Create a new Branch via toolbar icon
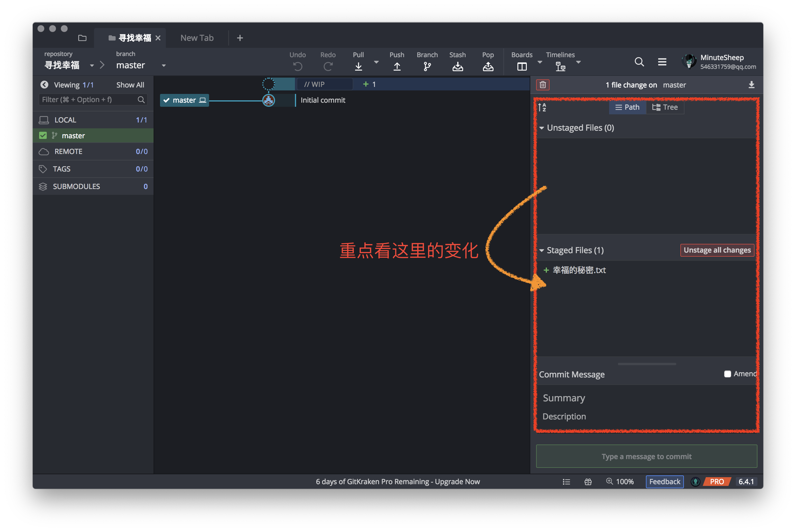 tap(427, 66)
